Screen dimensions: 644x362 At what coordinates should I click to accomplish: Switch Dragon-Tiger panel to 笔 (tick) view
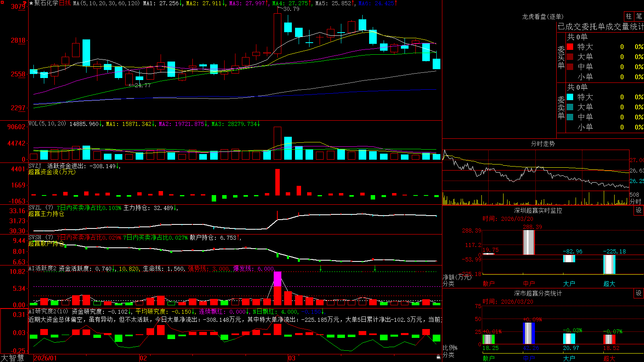(639, 16)
